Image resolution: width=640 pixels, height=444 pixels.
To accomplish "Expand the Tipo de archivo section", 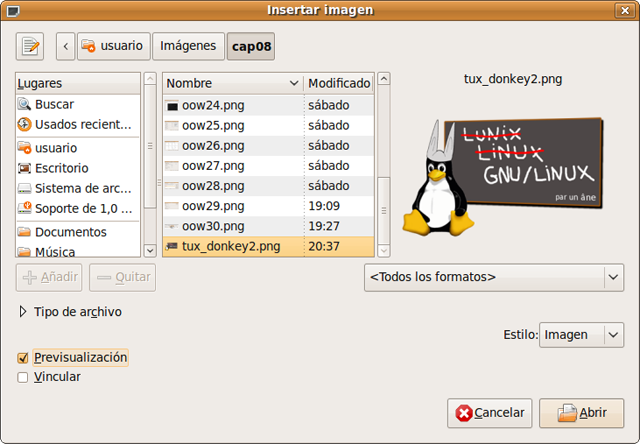I will 24,312.
